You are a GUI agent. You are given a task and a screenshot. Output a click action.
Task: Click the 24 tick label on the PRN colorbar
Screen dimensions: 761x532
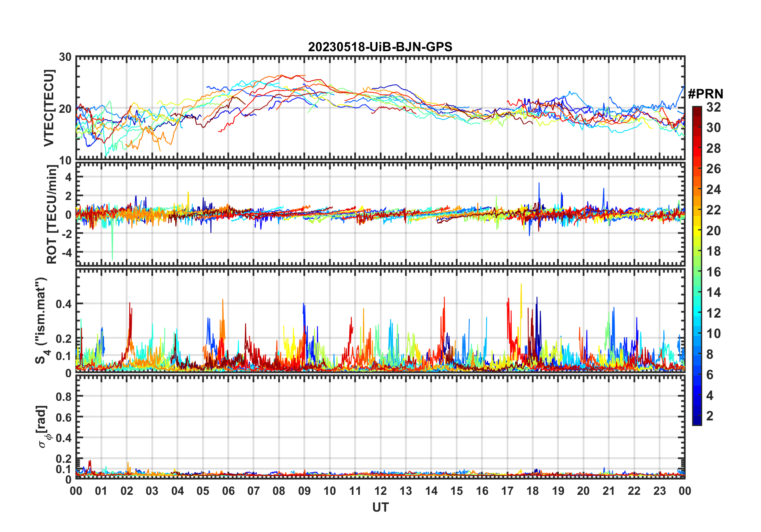(713, 189)
